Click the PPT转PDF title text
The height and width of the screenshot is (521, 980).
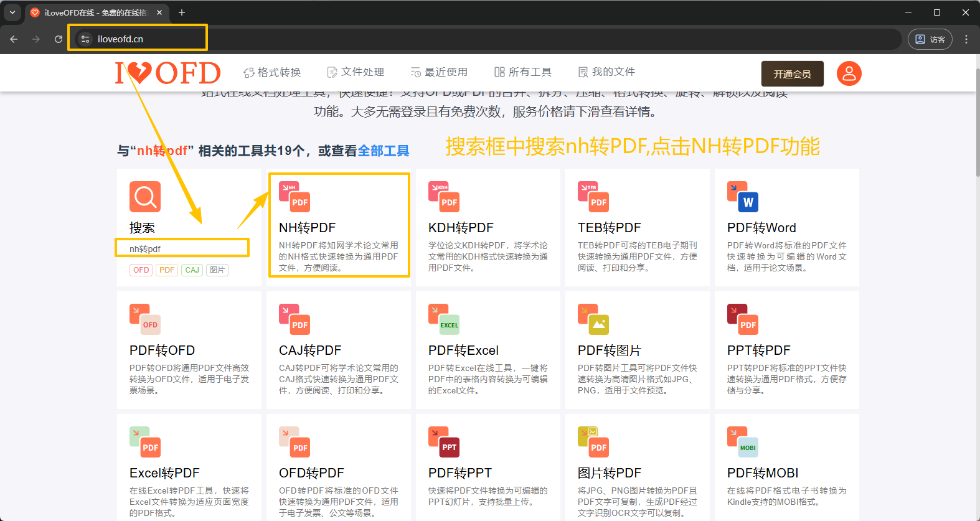(x=759, y=350)
